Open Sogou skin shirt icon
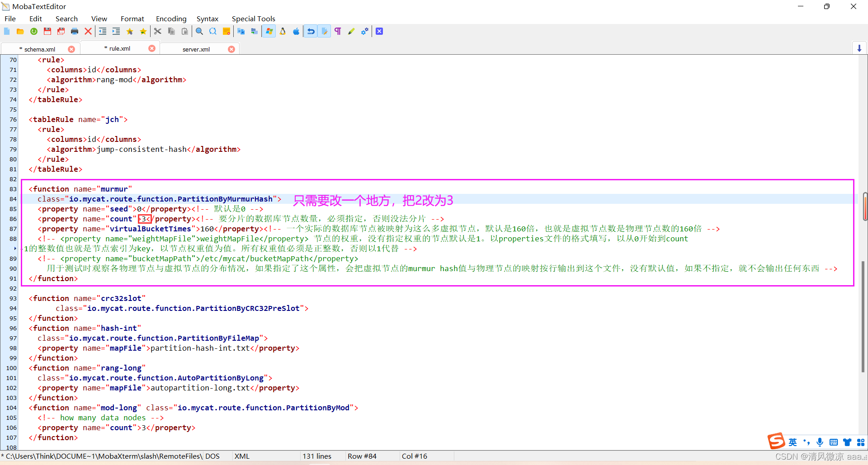868x465 pixels. point(847,442)
